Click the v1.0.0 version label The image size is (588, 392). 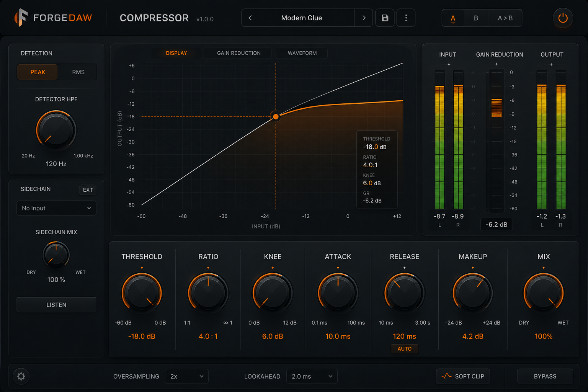click(x=205, y=19)
